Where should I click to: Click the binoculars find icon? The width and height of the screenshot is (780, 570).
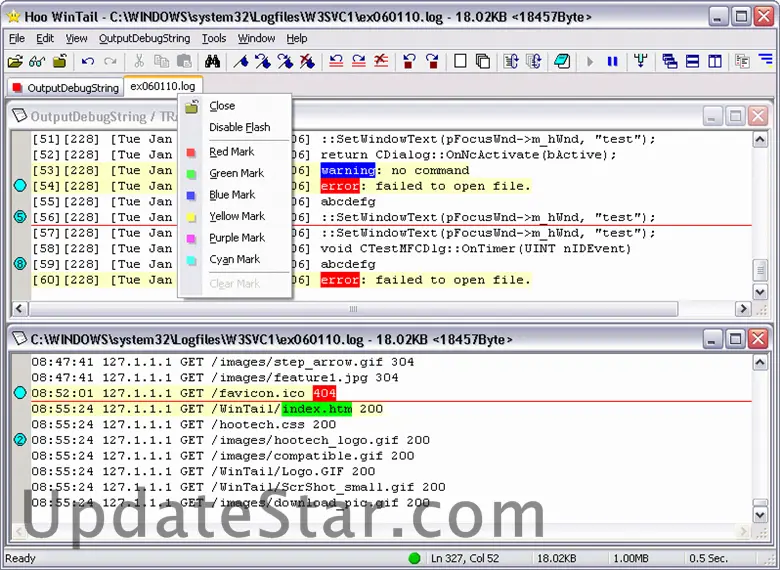click(x=37, y=61)
